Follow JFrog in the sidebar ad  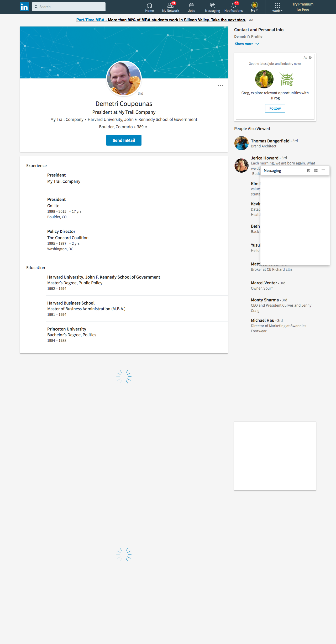[275, 108]
